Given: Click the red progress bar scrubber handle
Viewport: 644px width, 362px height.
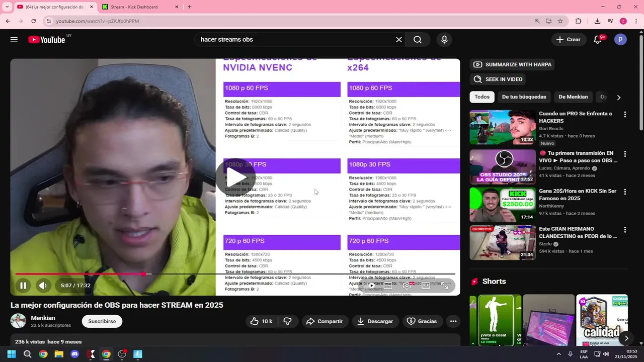Looking at the screenshot, I should 144,274.
